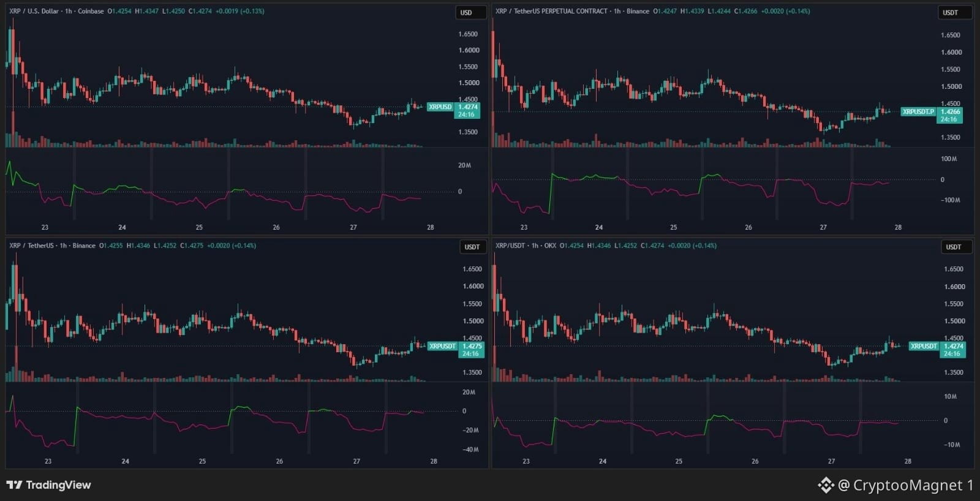Click the −20M indicator level on Binance spot chart
The width and height of the screenshot is (980, 501).
tap(470, 430)
